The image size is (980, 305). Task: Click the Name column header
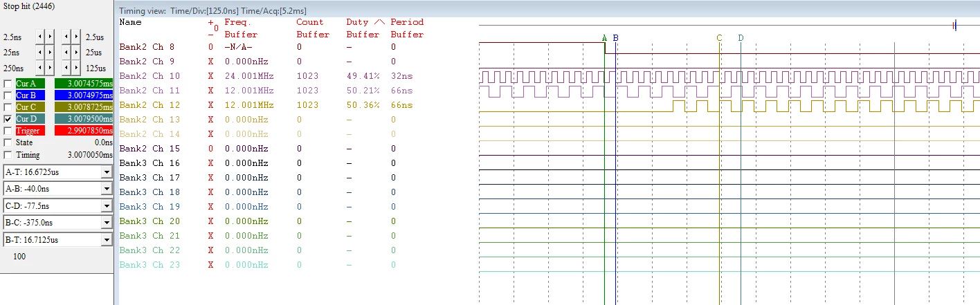coord(131,22)
